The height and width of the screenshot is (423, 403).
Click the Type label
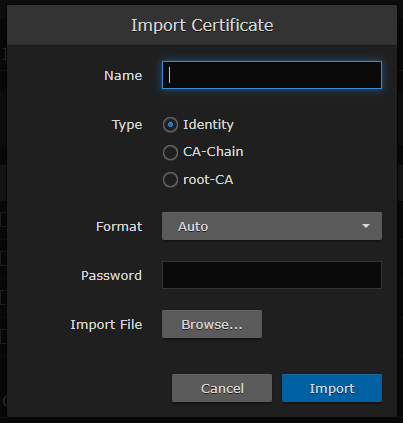pyautogui.click(x=127, y=125)
